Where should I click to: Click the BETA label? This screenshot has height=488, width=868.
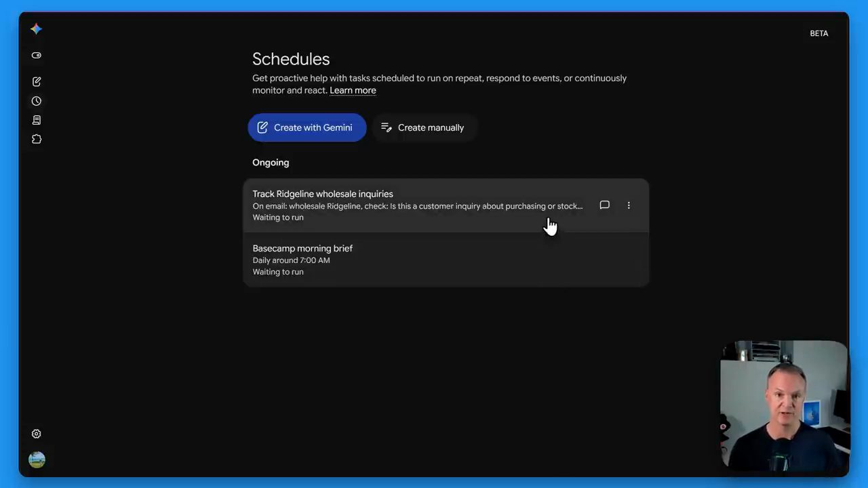click(x=819, y=33)
